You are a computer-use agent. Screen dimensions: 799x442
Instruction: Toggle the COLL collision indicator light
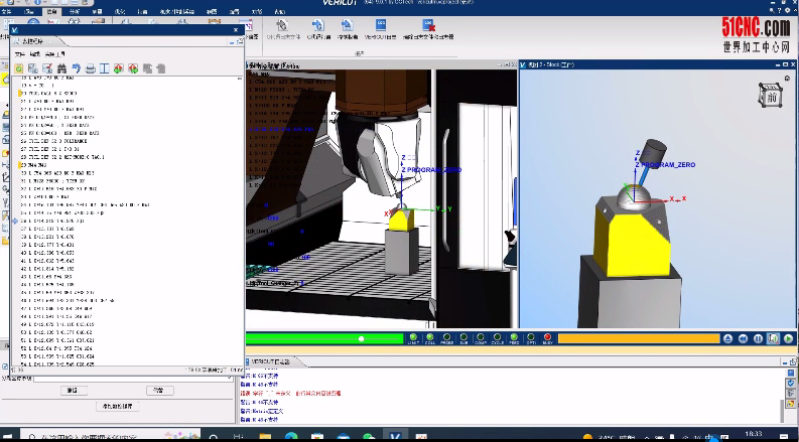pos(428,339)
